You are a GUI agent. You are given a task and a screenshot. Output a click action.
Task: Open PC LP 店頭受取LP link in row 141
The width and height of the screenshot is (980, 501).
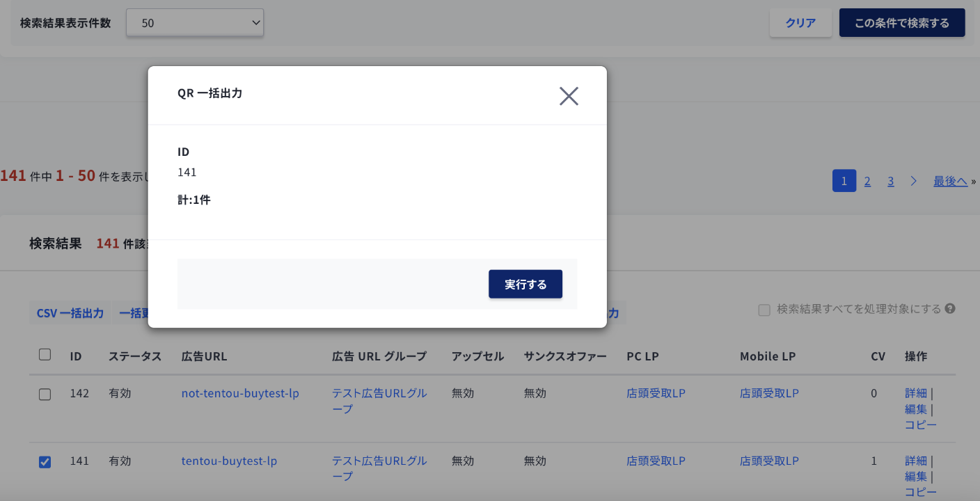tap(656, 461)
